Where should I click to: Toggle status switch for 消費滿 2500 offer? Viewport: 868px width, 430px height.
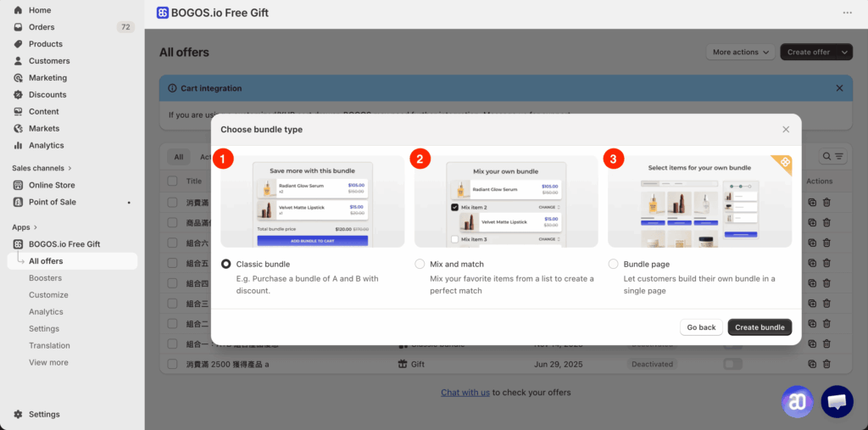point(733,364)
